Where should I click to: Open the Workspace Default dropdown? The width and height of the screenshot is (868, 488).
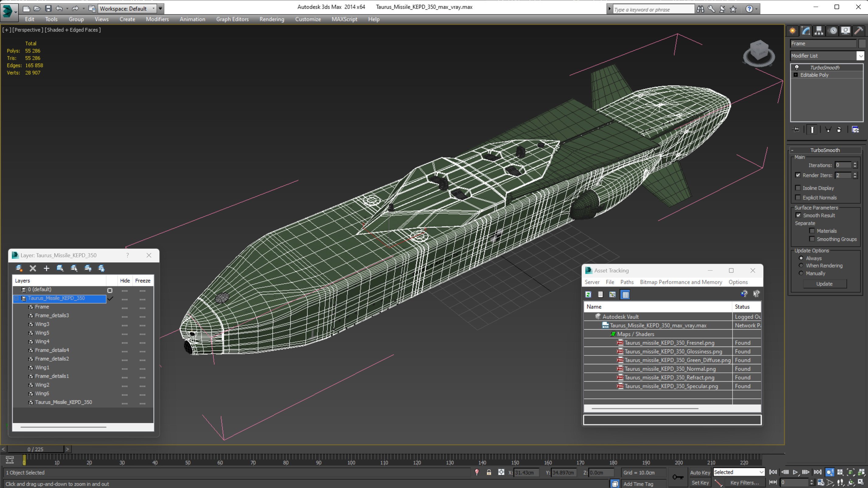(127, 9)
